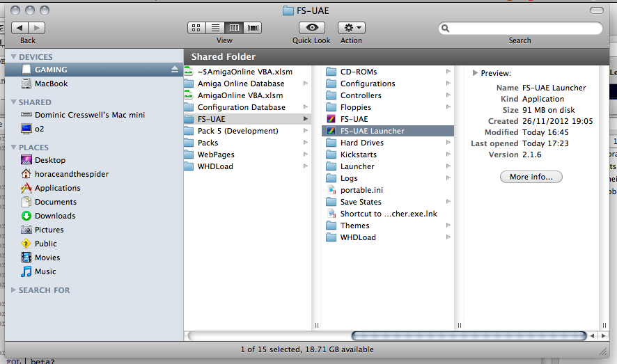Select the FS-UAE Launcher application

coord(388,131)
